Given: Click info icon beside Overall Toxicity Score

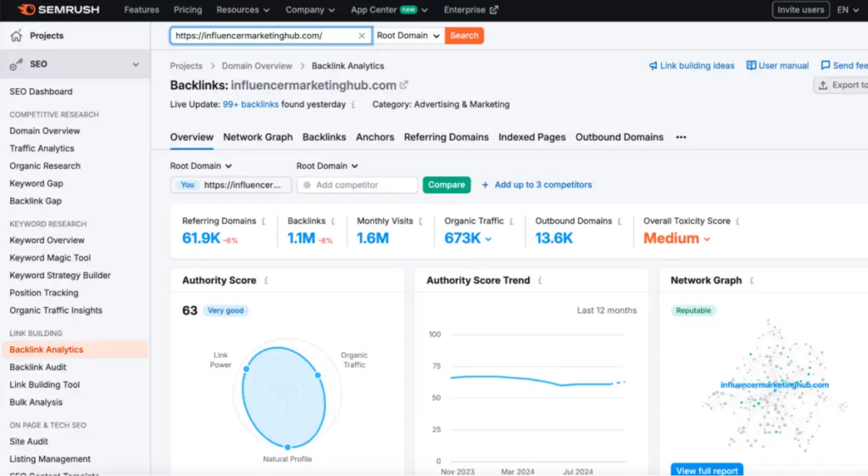Looking at the screenshot, I should 737,221.
